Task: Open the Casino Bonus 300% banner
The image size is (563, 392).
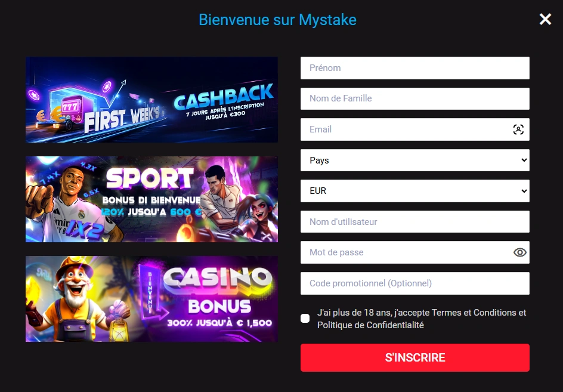Action: (x=151, y=298)
